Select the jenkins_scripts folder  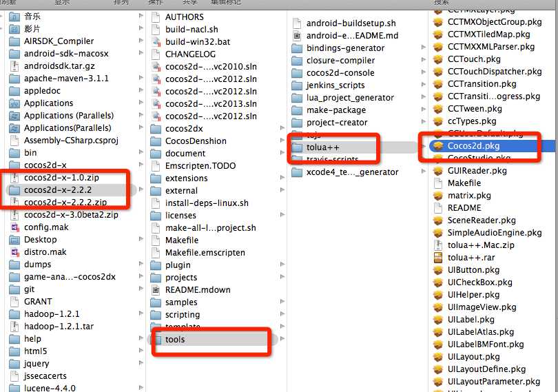click(x=335, y=85)
